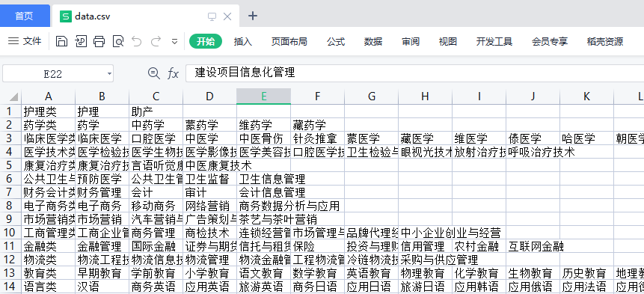Click cell containing 金融类
The image size is (644, 294).
pyautogui.click(x=49, y=246)
